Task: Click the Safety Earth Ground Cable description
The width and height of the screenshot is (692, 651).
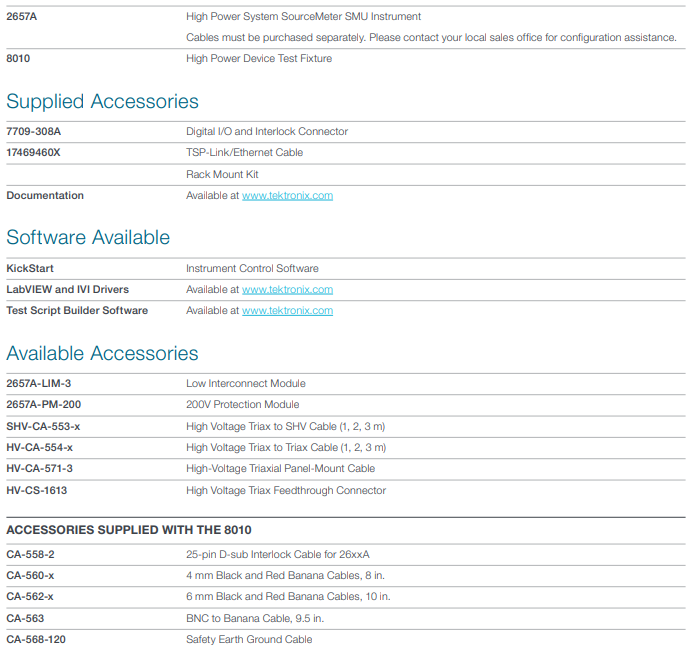Action: click(x=249, y=640)
